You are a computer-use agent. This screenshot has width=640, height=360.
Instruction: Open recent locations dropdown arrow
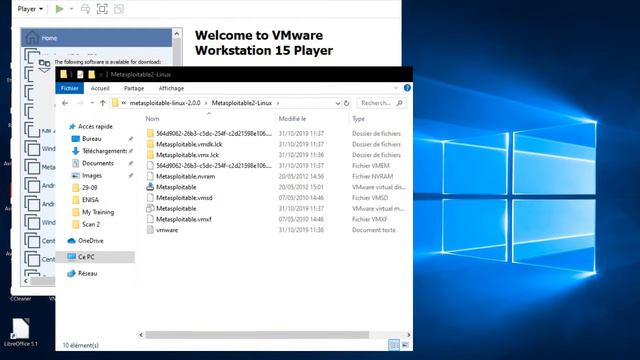click(x=92, y=103)
